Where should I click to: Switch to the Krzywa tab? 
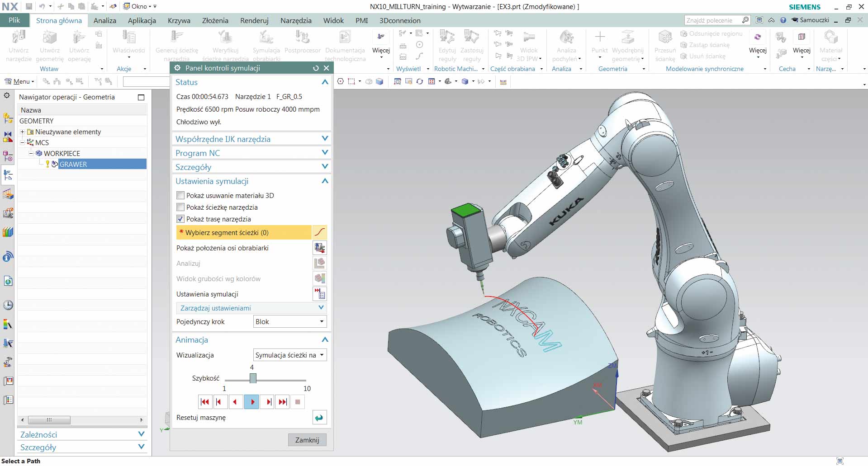179,20
